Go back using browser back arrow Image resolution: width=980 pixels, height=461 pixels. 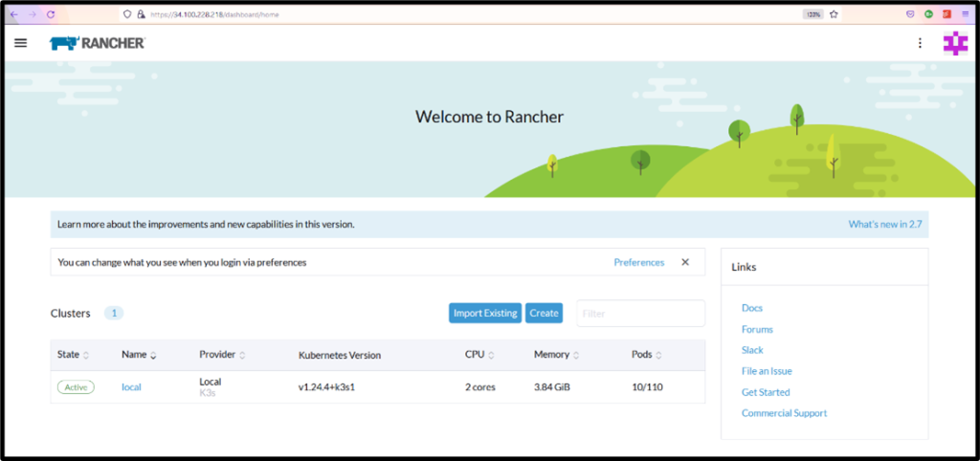pos(13,14)
